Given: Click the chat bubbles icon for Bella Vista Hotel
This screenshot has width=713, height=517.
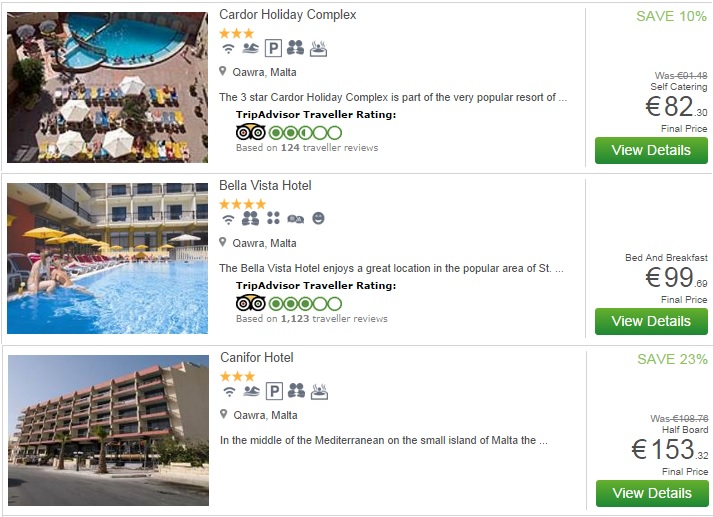Looking at the screenshot, I should coord(295,219).
